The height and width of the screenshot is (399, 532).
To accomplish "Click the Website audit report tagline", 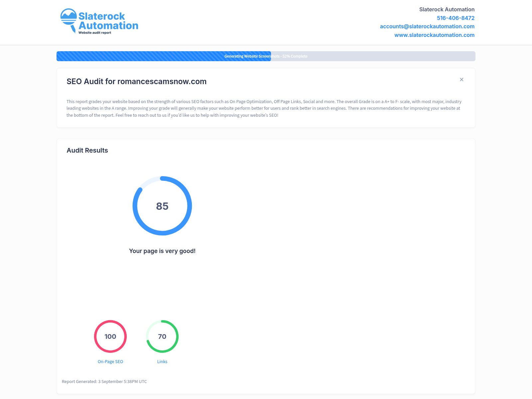I will point(95,33).
